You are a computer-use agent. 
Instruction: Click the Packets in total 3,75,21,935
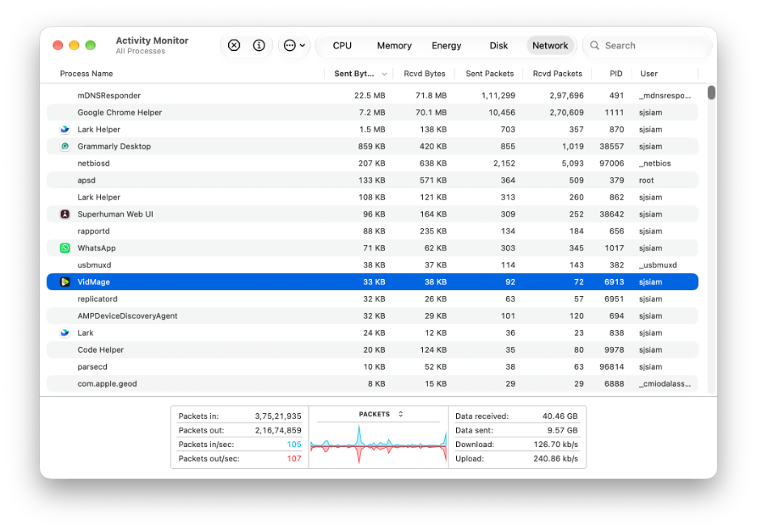pos(278,416)
